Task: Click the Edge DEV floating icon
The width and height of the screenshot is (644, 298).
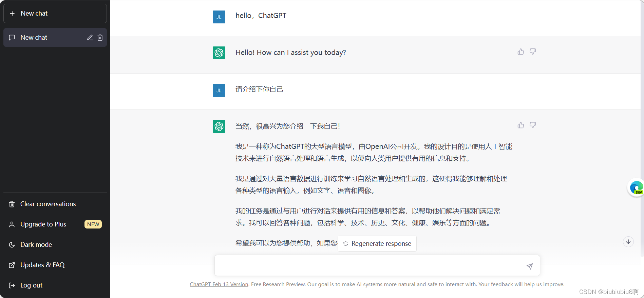Action: pos(636,187)
